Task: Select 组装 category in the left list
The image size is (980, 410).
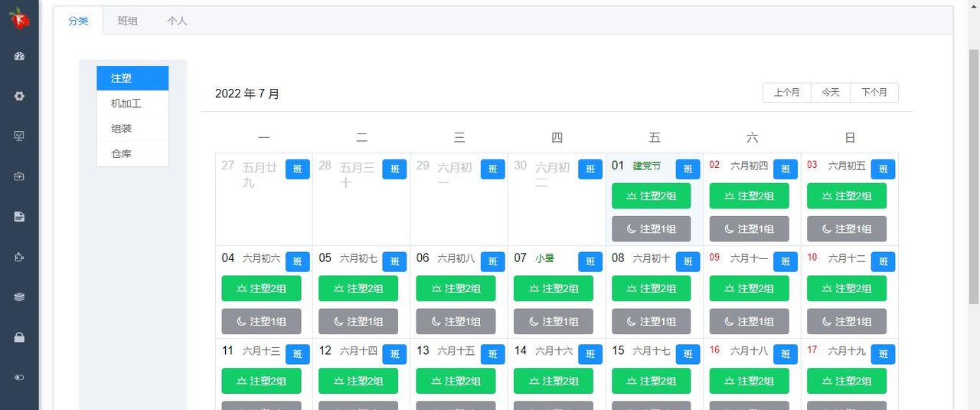Action: (132, 129)
